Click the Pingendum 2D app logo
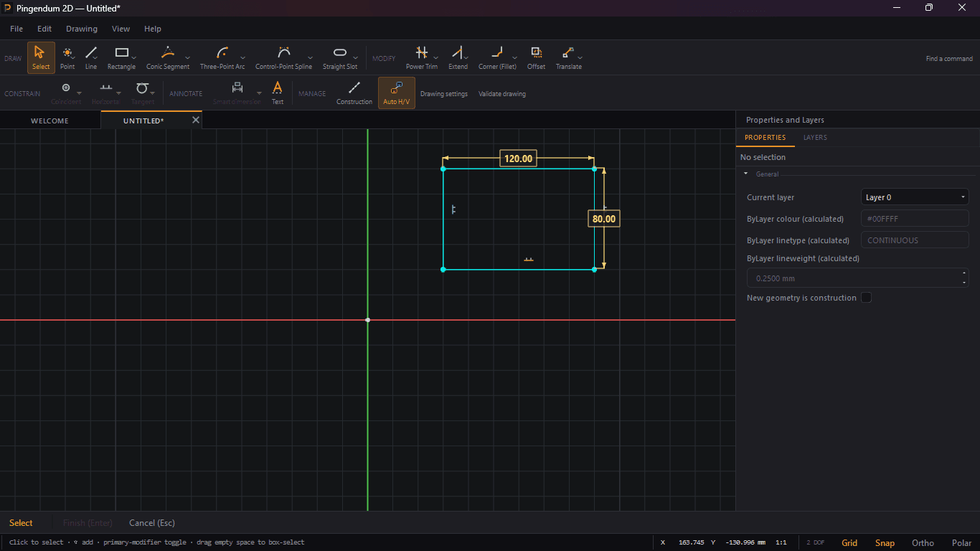 click(7, 8)
